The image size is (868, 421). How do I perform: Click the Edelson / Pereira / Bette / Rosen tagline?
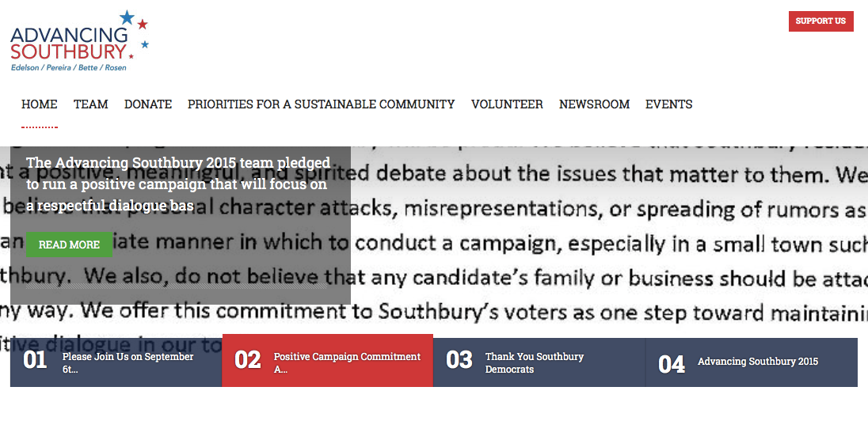(x=68, y=68)
